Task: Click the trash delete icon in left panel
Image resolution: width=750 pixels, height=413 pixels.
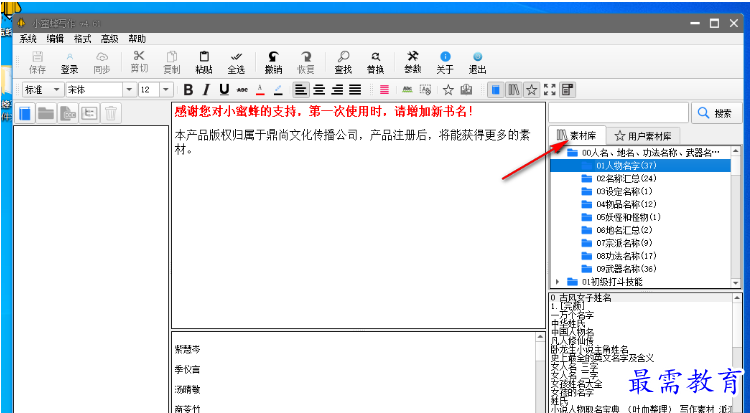Action: point(110,113)
